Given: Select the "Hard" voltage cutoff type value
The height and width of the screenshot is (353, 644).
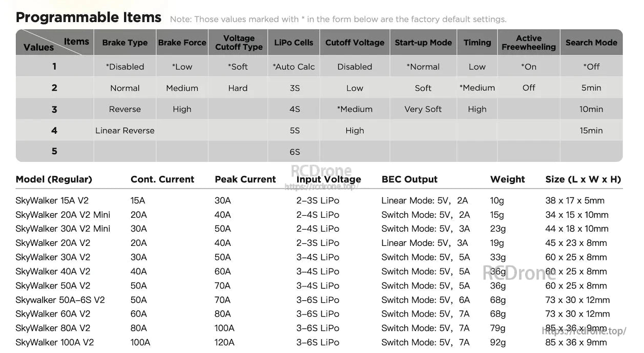Looking at the screenshot, I should [238, 88].
